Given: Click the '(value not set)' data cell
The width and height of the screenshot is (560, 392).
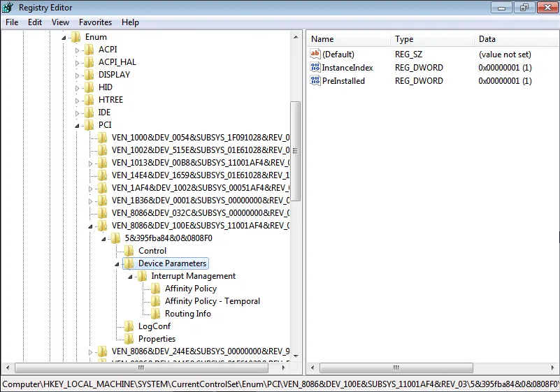Looking at the screenshot, I should tap(505, 55).
